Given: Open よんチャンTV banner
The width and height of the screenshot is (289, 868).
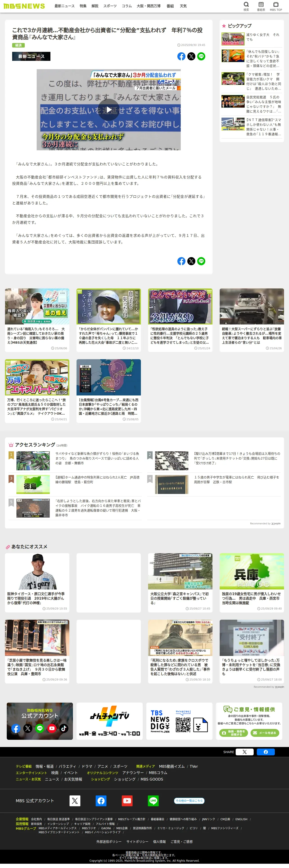Looking at the screenshot, I should tap(109, 721).
